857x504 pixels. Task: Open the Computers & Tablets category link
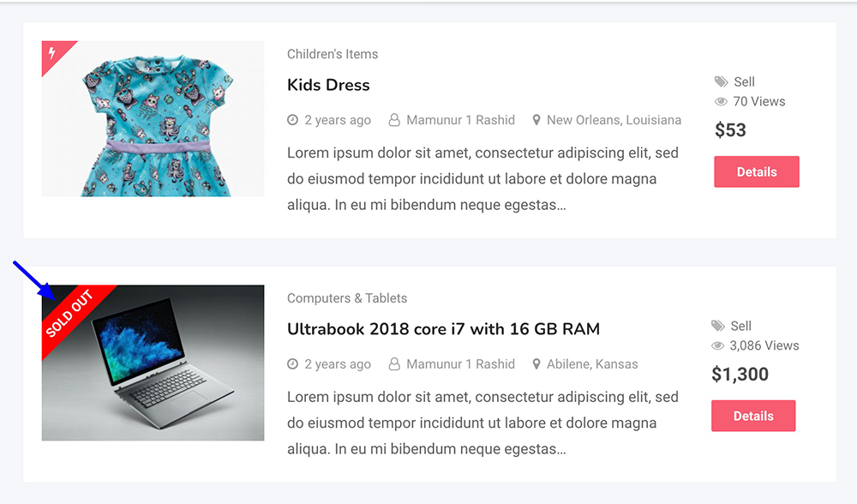(x=347, y=298)
